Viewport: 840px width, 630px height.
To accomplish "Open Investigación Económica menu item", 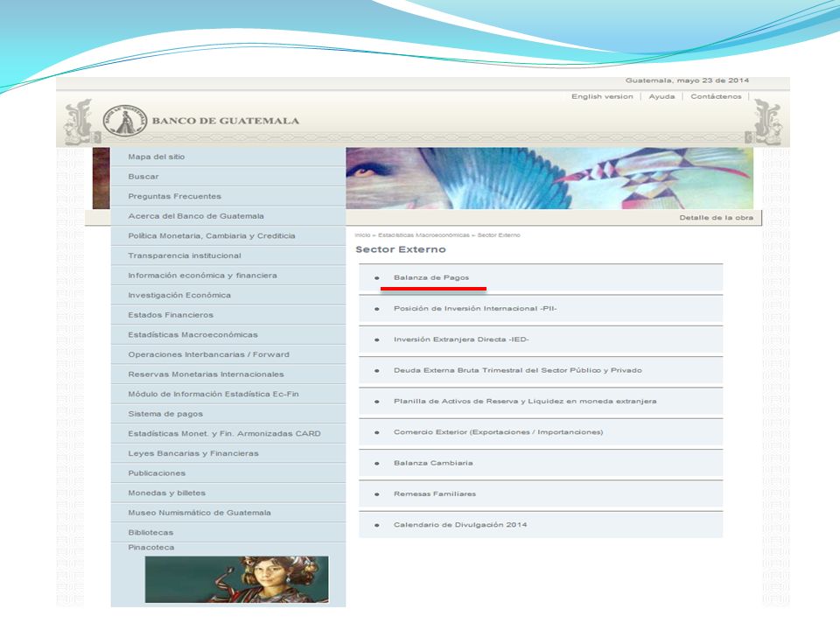I will (x=228, y=296).
